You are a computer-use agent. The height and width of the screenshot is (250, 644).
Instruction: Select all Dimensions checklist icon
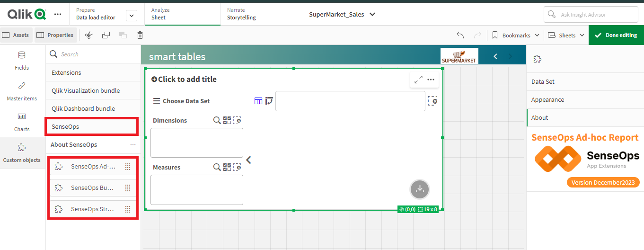click(x=227, y=120)
